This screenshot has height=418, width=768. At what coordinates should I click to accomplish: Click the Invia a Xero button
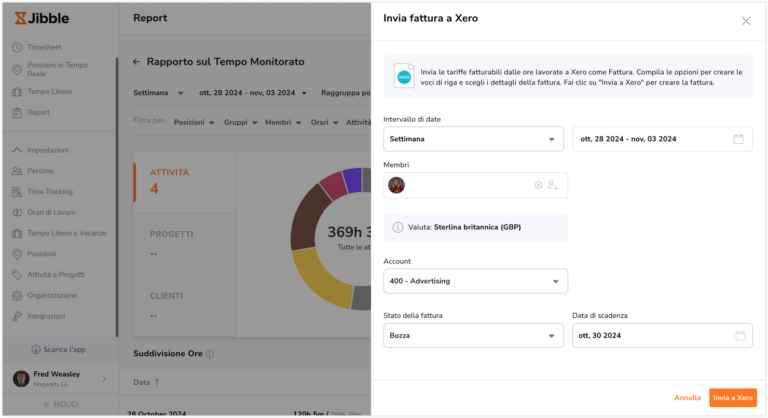coord(733,398)
